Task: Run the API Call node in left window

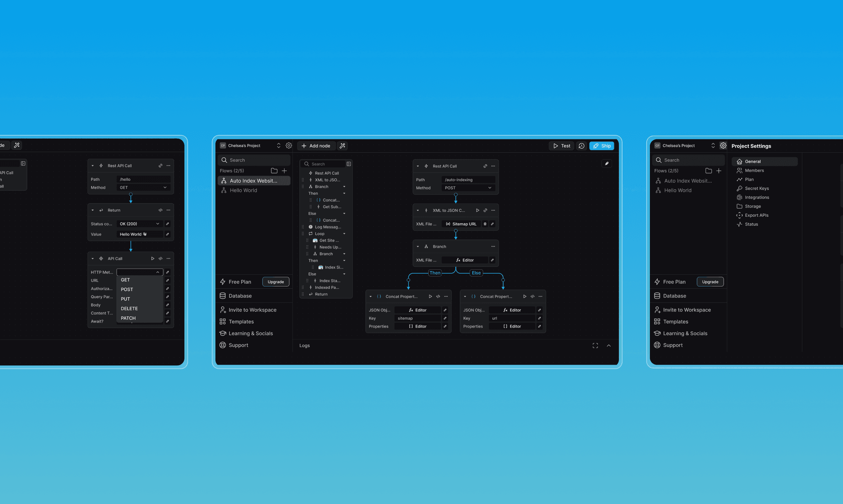Action: [152, 258]
